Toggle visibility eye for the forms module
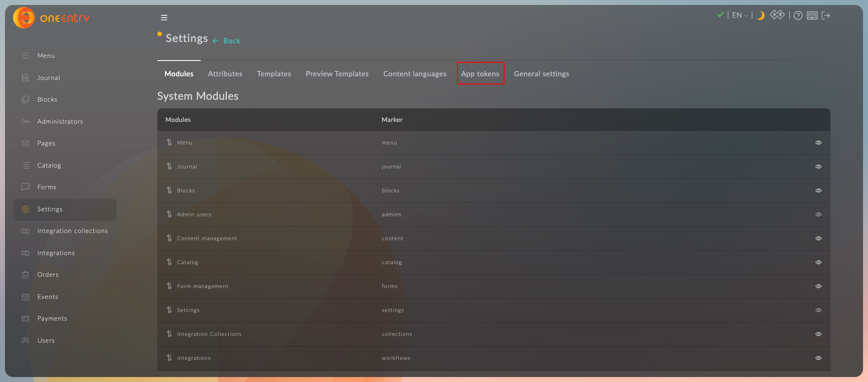Screen dimensions: 868x382 tap(818, 286)
